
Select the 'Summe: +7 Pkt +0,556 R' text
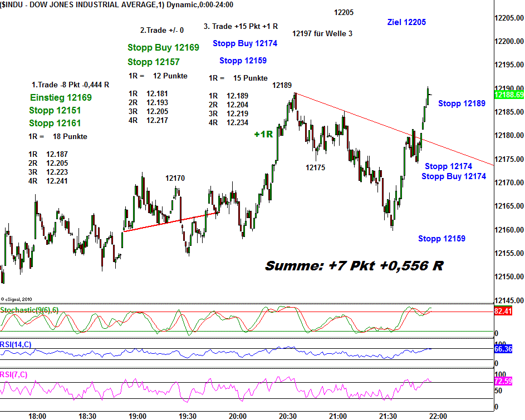(354, 266)
